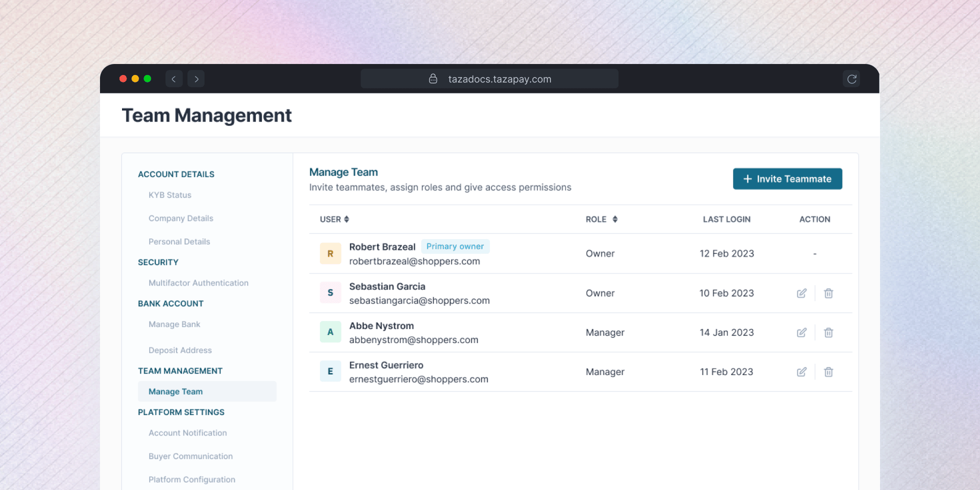Reload the page with refresh icon
980x490 pixels.
tap(851, 79)
